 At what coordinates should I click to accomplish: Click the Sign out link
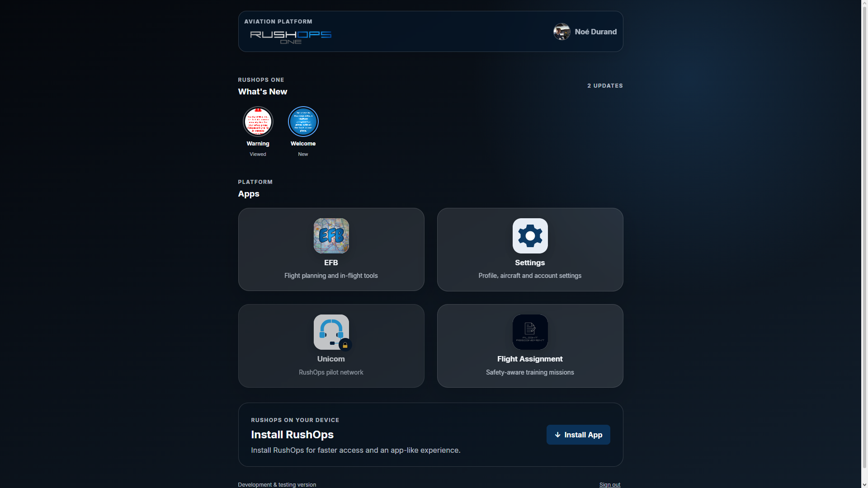click(609, 484)
